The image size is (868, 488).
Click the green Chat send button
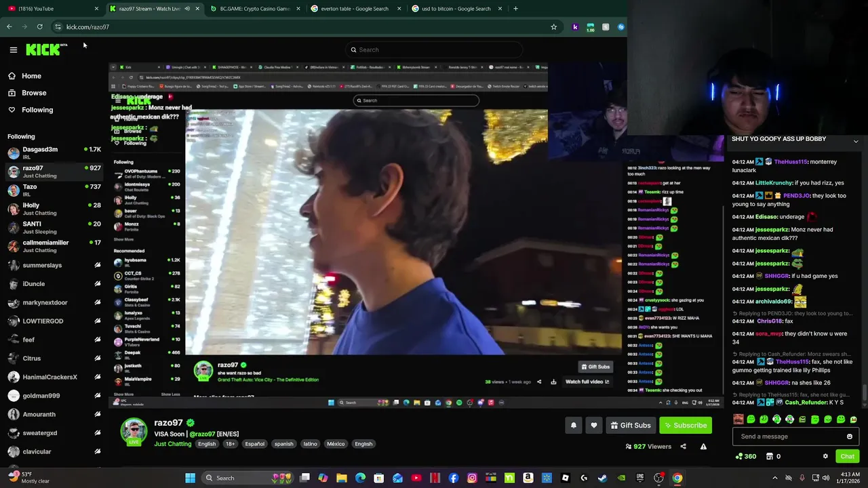[847, 456]
